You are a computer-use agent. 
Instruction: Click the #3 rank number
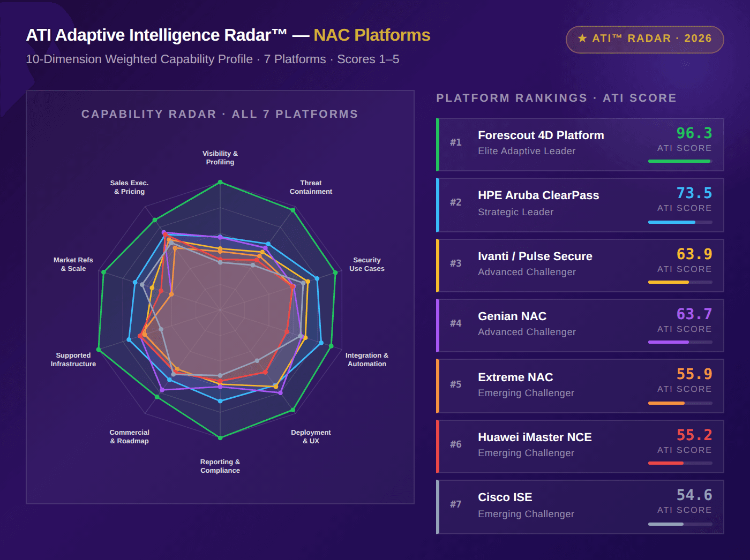coord(456,263)
